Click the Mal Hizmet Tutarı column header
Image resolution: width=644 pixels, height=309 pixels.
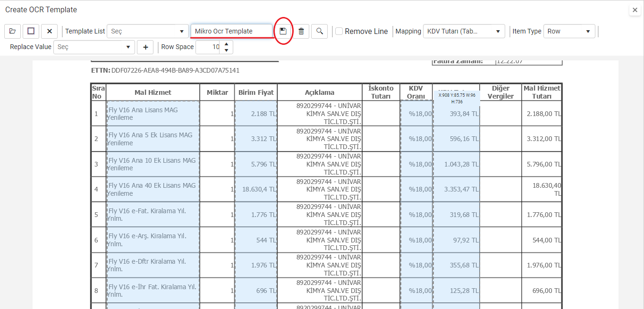click(542, 92)
